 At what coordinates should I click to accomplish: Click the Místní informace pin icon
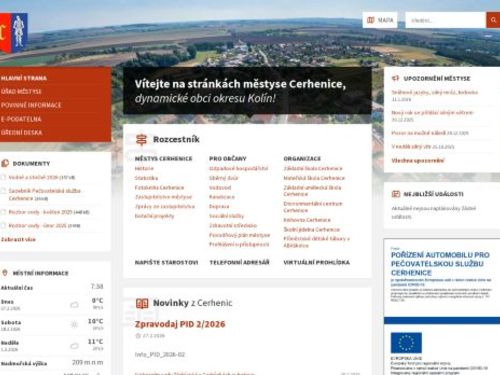(x=5, y=273)
